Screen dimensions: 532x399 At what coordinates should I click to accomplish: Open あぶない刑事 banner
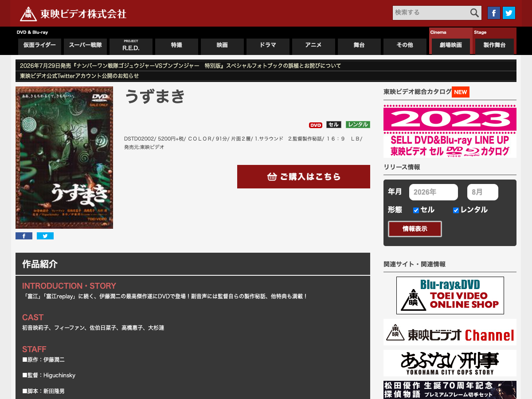450,363
